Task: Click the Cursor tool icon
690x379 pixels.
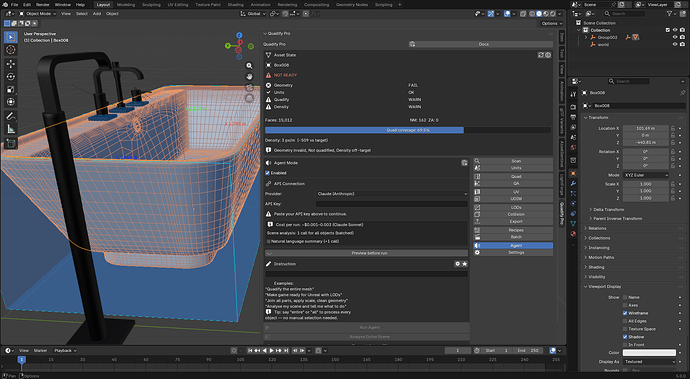Action: (x=11, y=50)
